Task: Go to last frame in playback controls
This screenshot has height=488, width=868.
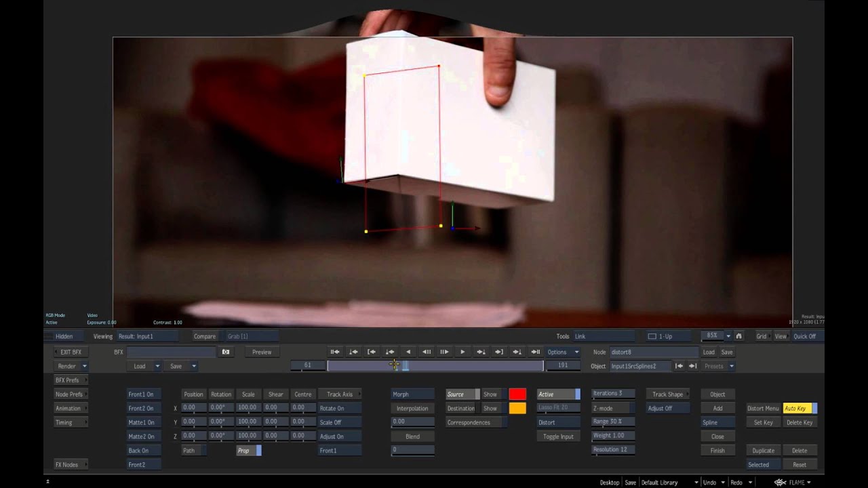Action: click(535, 352)
